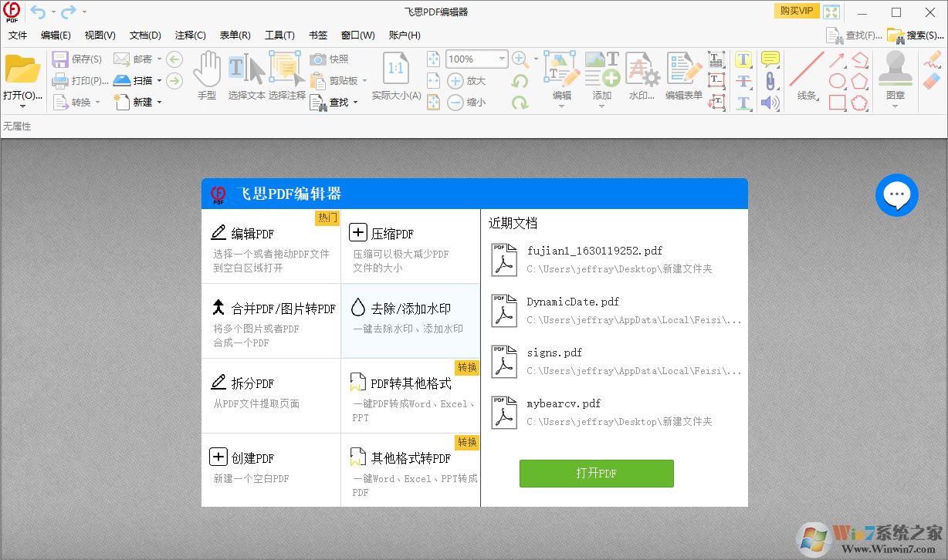Image resolution: width=948 pixels, height=560 pixels.
Task: Click the 购买VIP banner
Action: (796, 11)
